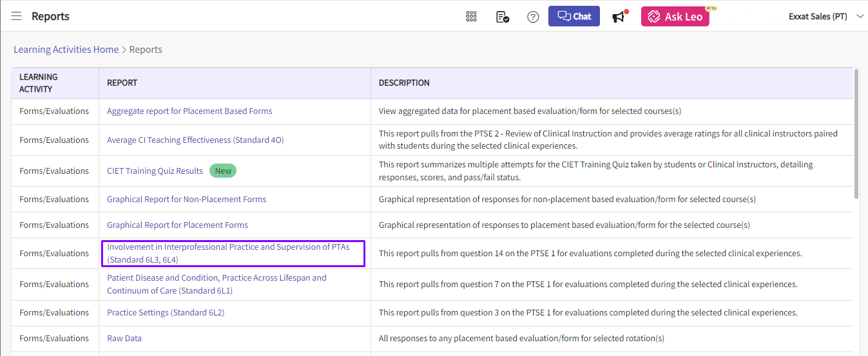The width and height of the screenshot is (868, 356).
Task: Open the checklist document icon
Action: pos(503,17)
